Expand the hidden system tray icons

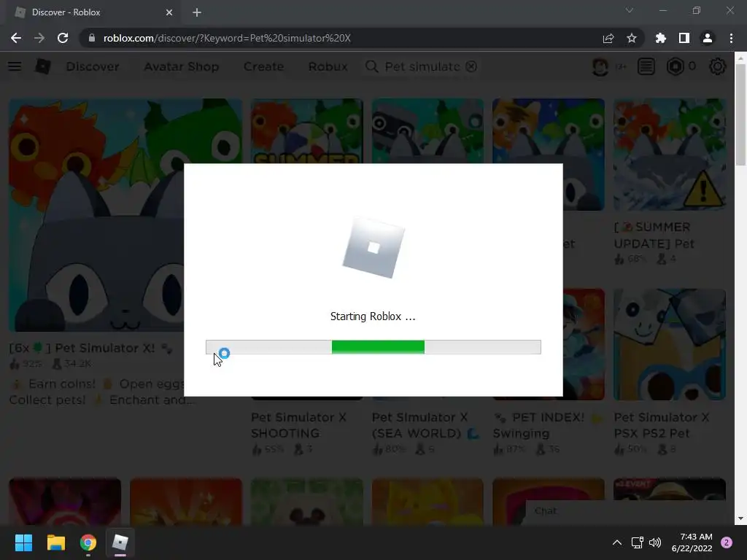(x=617, y=542)
